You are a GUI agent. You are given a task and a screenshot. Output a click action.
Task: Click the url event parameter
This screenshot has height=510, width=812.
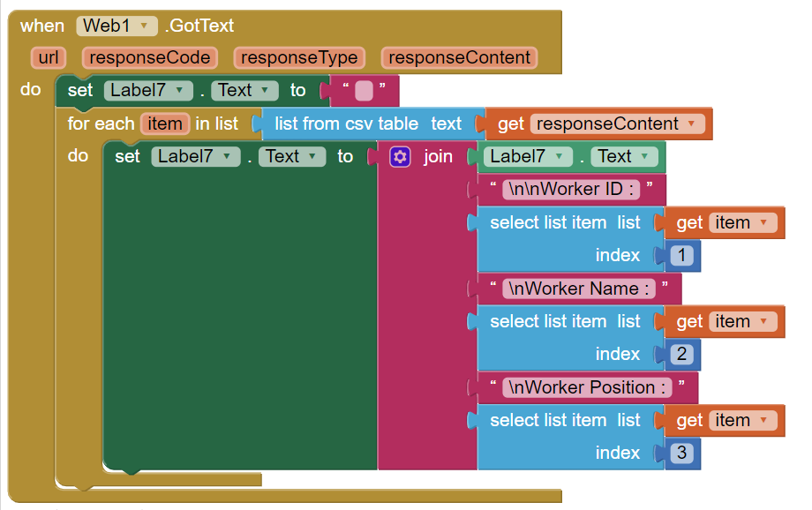48,58
